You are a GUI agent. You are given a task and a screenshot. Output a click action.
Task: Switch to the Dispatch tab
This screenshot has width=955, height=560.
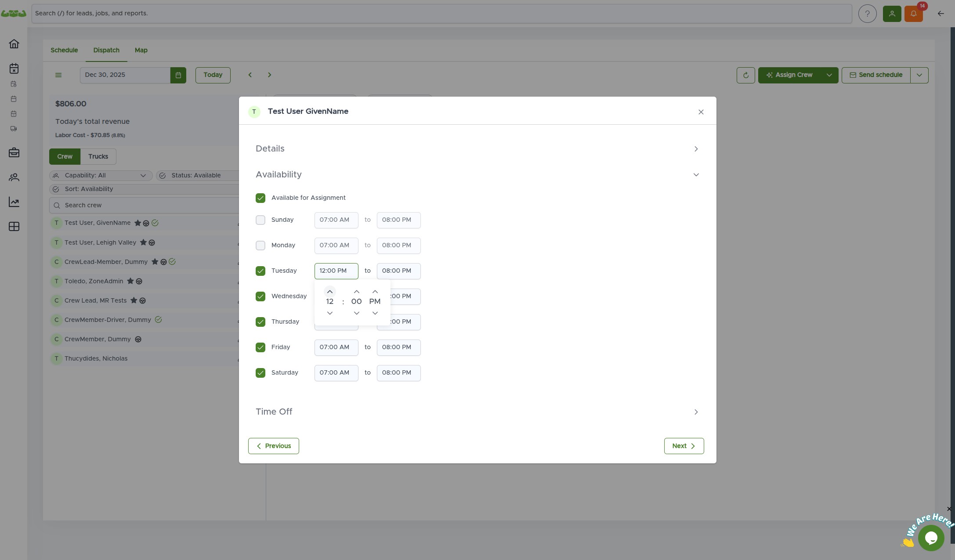click(x=106, y=51)
